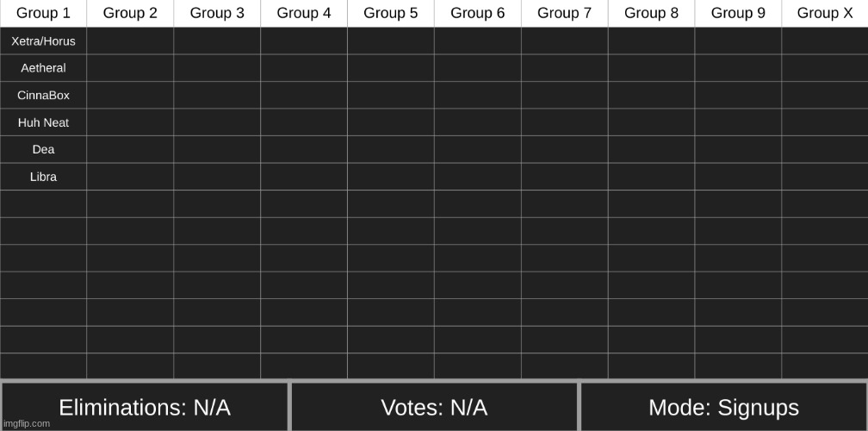Select the Huh Neat entry
Viewport: 868px width, 431px height.
click(x=43, y=122)
